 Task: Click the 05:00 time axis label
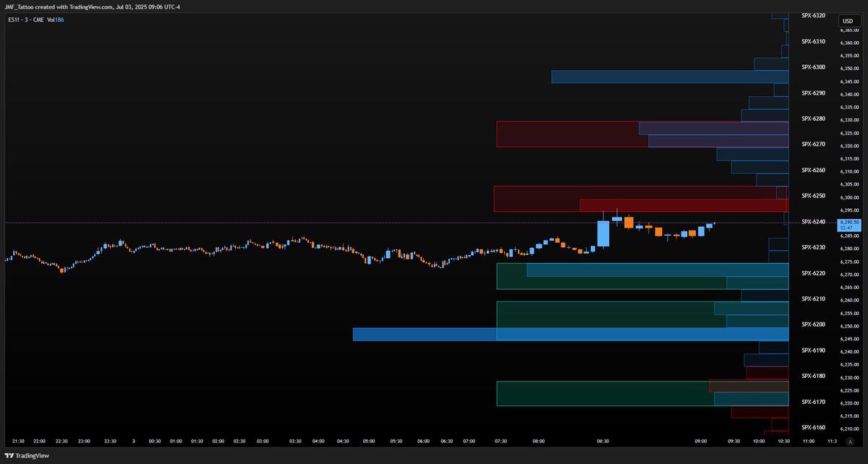[x=370, y=441]
